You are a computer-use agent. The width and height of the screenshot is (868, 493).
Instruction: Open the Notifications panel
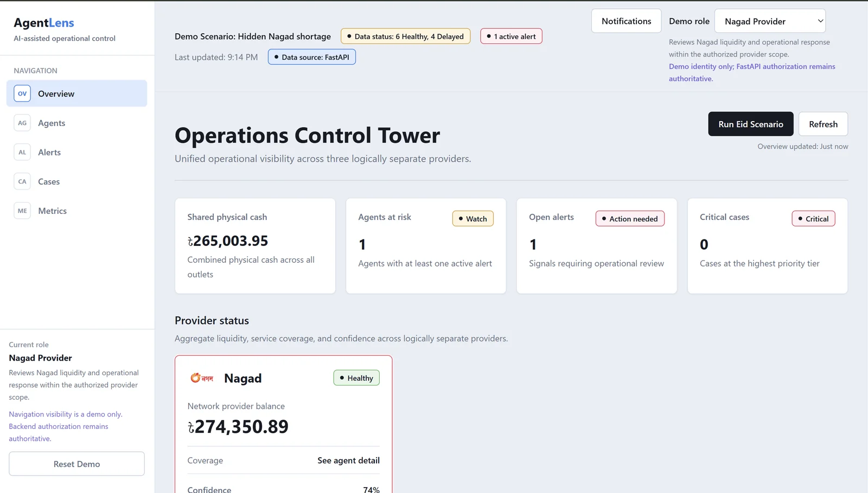click(x=626, y=21)
